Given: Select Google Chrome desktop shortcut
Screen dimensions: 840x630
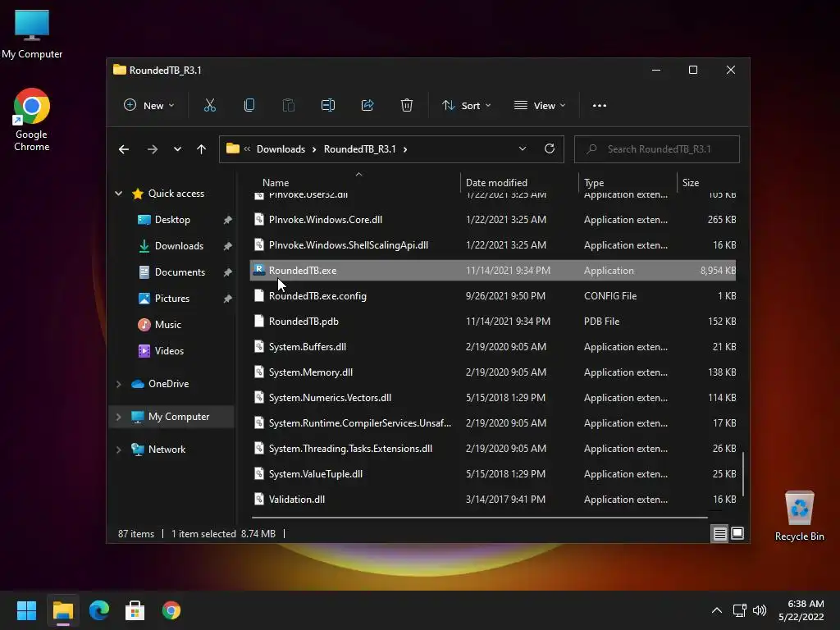Looking at the screenshot, I should tap(32, 120).
